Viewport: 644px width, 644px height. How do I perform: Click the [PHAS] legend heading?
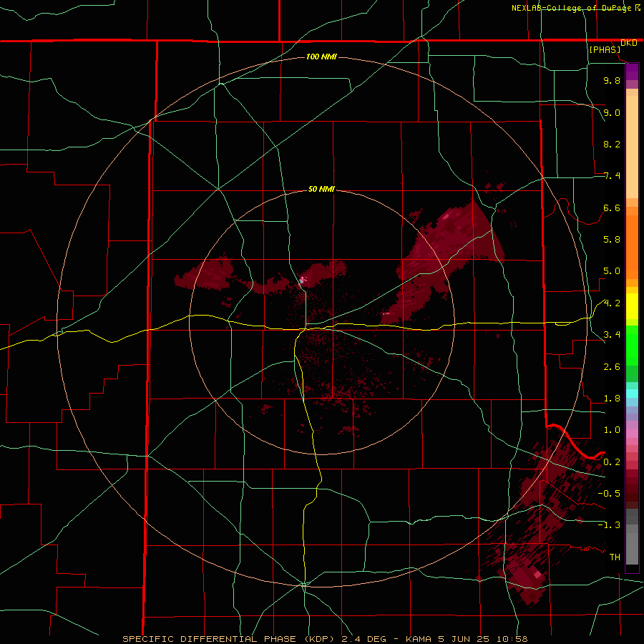tap(605, 49)
